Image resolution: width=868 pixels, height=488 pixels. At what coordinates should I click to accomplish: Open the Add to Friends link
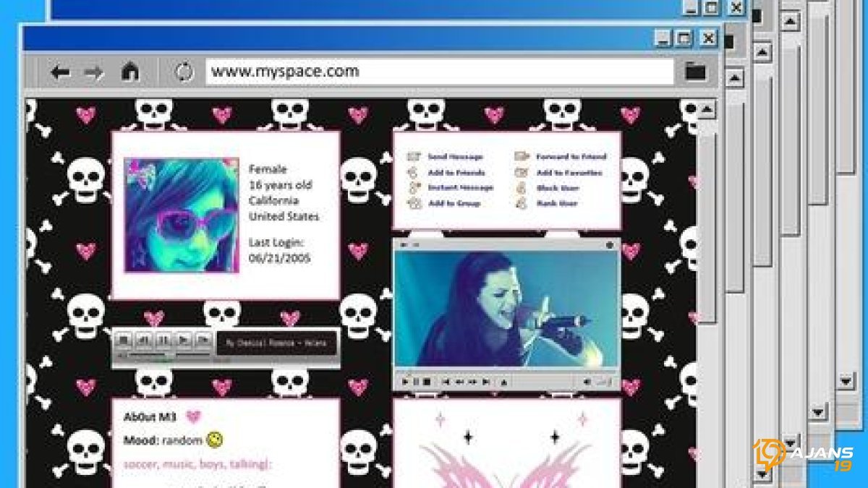pos(456,173)
